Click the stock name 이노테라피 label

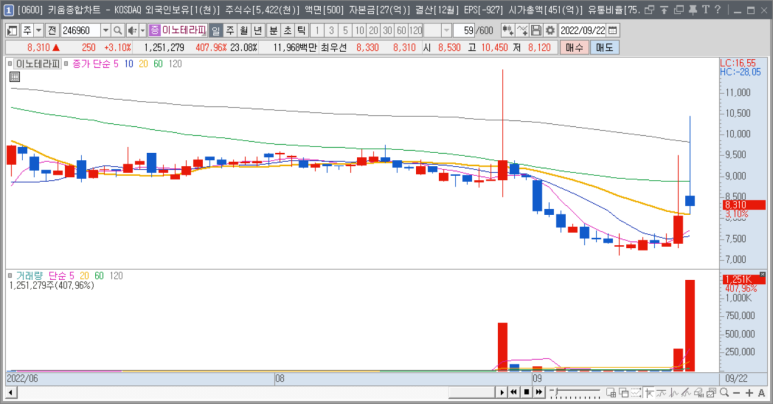pyautogui.click(x=183, y=31)
